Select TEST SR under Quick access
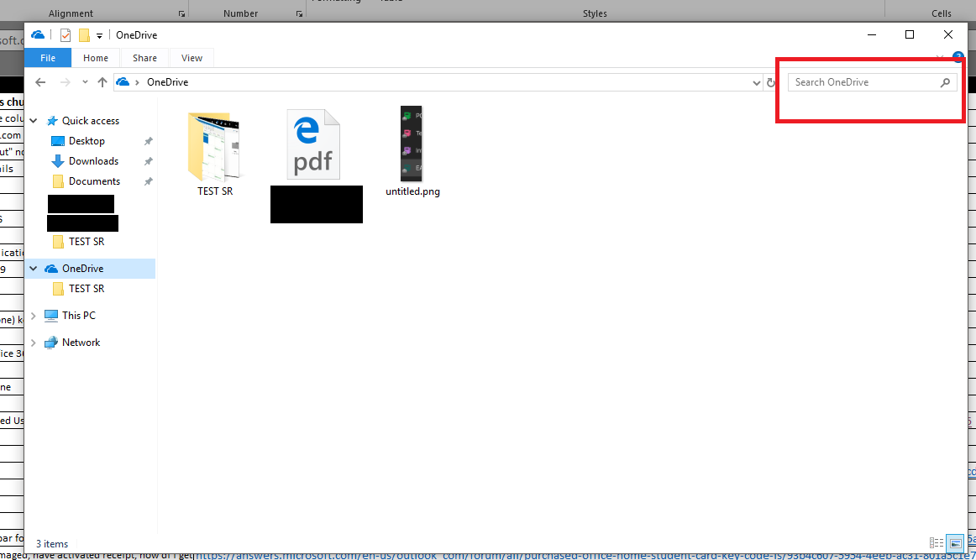Screen dimensions: 976x560 [87, 242]
